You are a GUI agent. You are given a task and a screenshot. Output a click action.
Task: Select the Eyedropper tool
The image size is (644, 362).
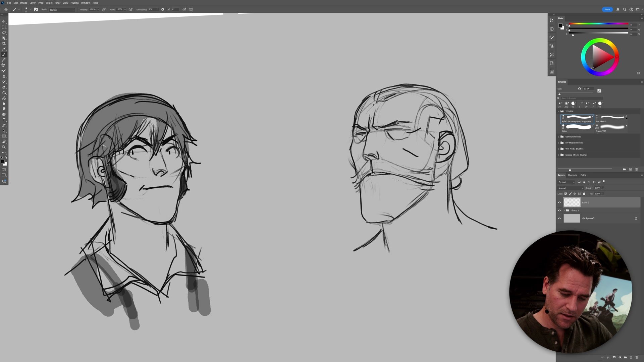point(4,49)
